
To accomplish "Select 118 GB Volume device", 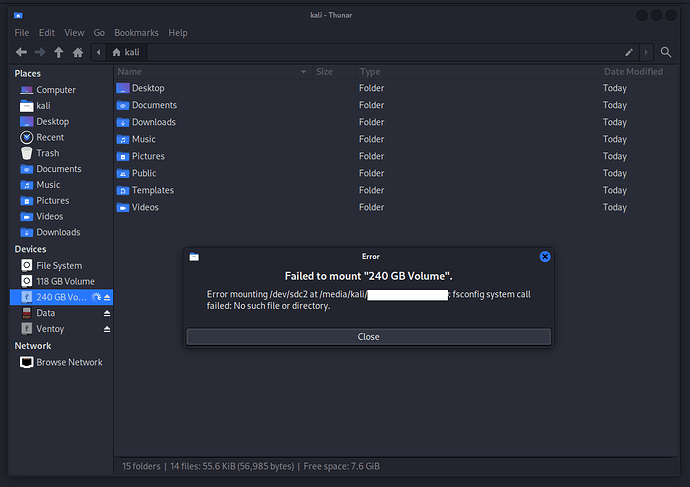I will (62, 282).
